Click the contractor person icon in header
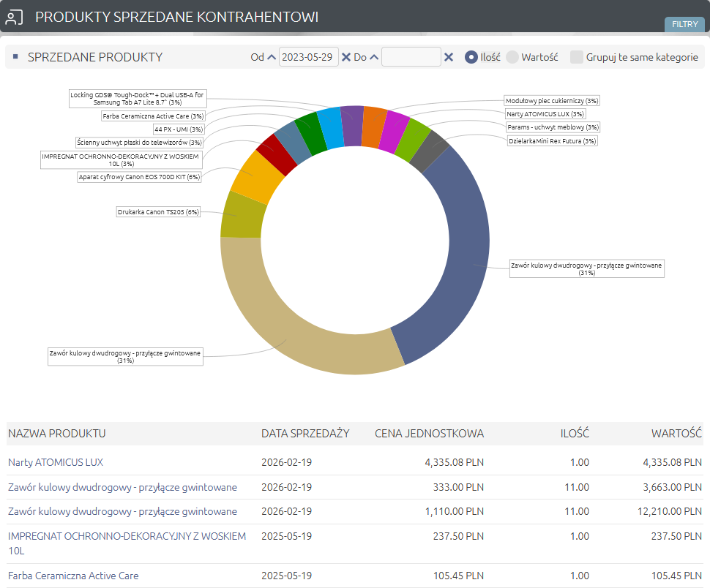Viewport: 710px width, 588px height. [x=14, y=18]
